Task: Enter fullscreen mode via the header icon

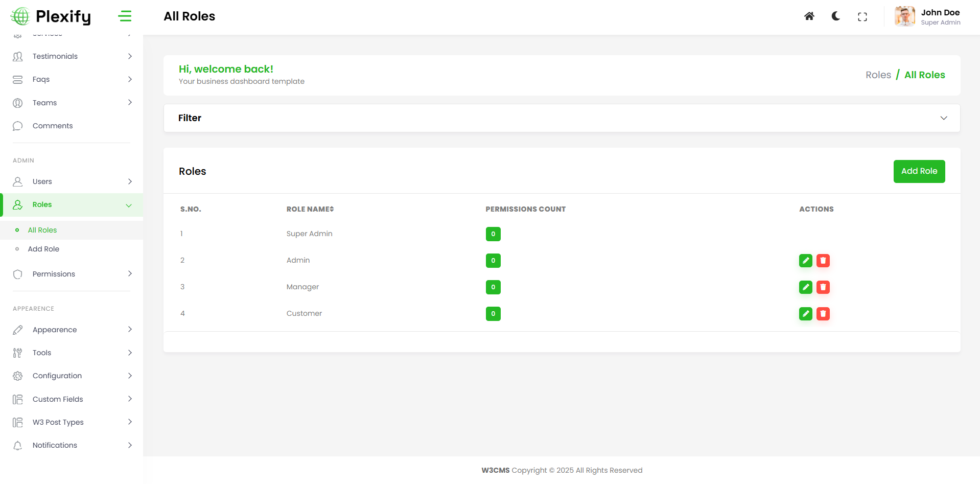Action: (x=862, y=17)
